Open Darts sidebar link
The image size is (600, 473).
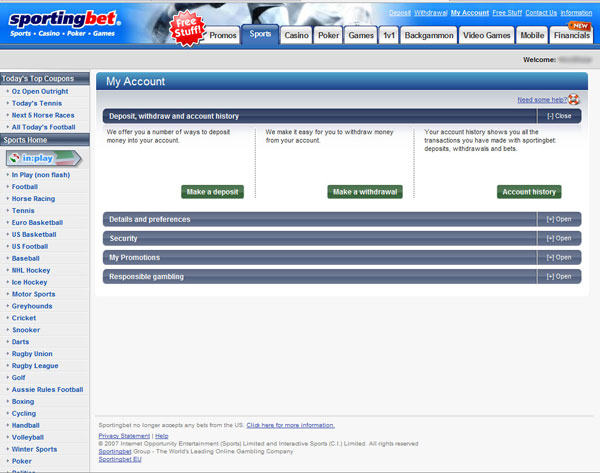20,342
